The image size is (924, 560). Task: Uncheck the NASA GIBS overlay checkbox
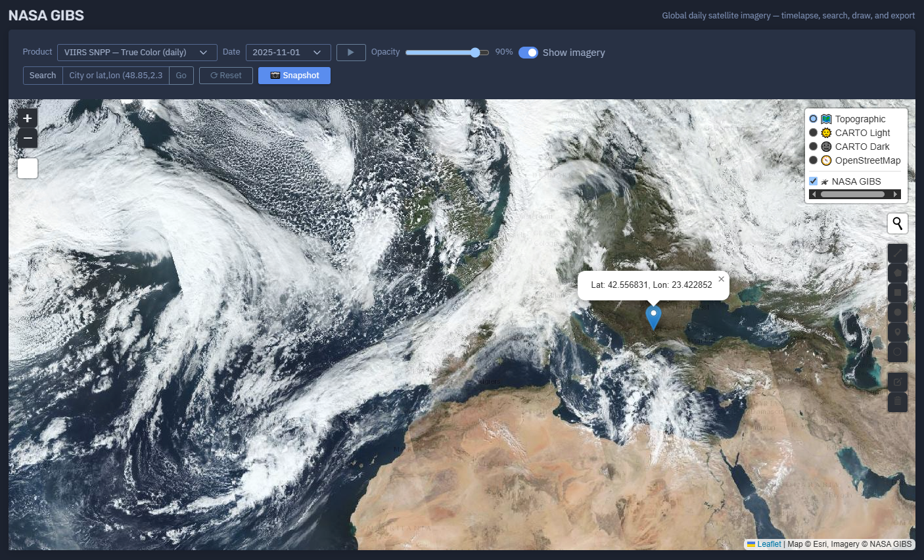click(813, 181)
